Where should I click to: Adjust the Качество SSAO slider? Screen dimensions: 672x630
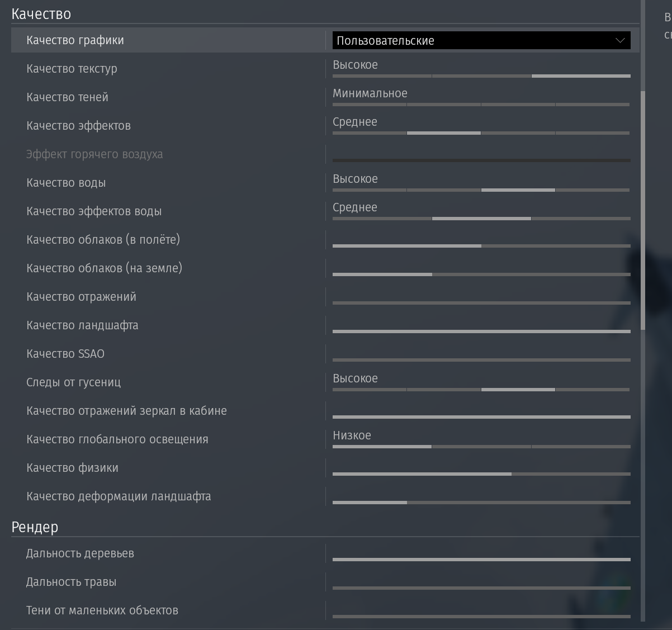pyautogui.click(x=481, y=360)
